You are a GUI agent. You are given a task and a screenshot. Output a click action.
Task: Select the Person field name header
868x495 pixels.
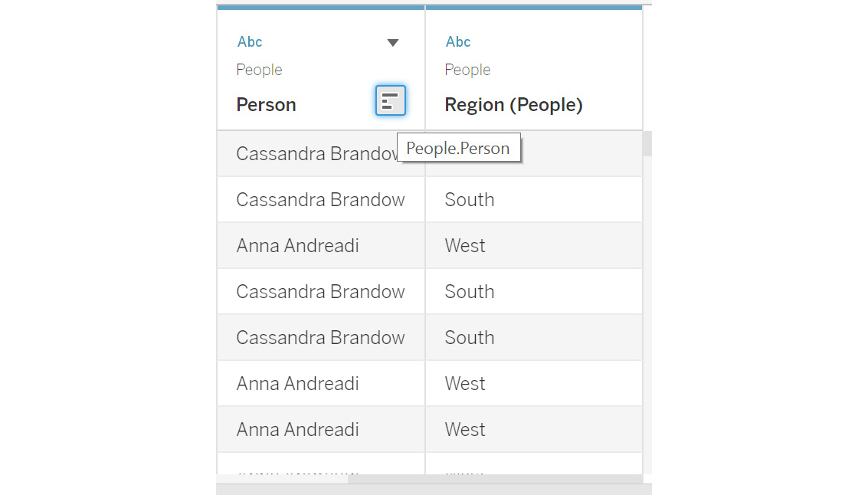click(267, 105)
